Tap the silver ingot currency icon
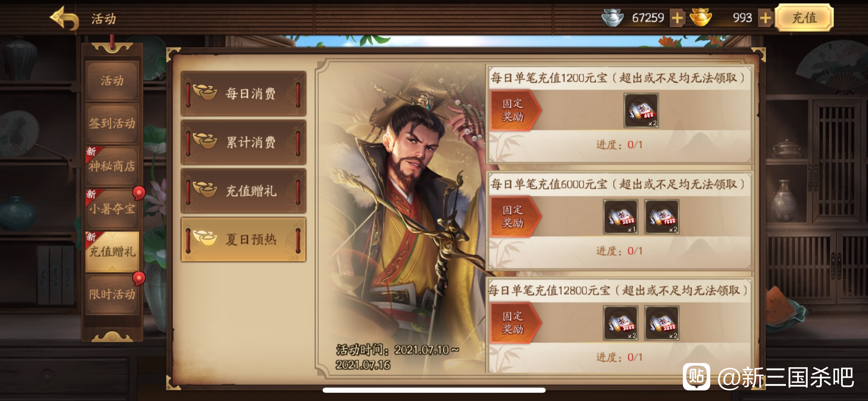The width and height of the screenshot is (868, 401). [612, 18]
